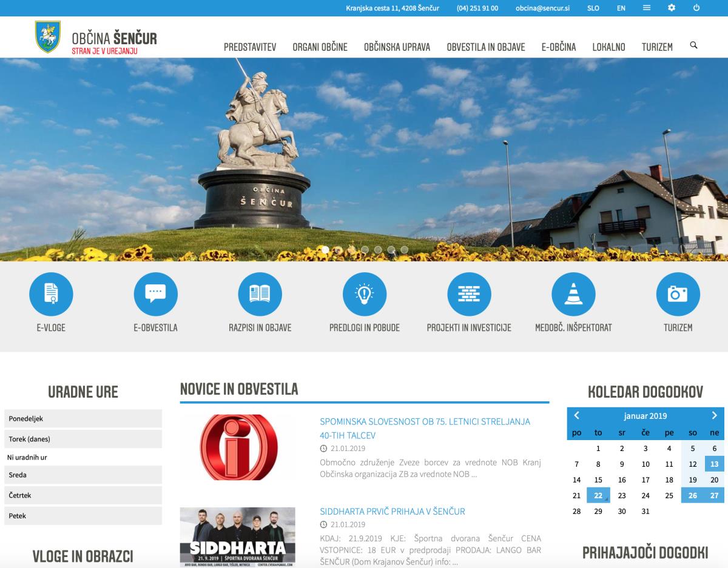Select the first hero carousel dot
This screenshot has width=728, height=568.
pyautogui.click(x=325, y=249)
